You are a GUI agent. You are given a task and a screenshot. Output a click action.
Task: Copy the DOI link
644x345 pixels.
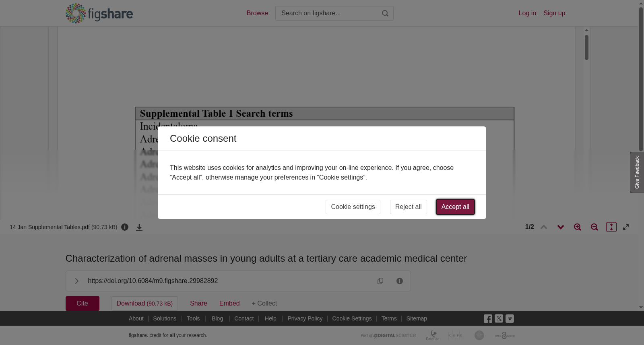380,281
